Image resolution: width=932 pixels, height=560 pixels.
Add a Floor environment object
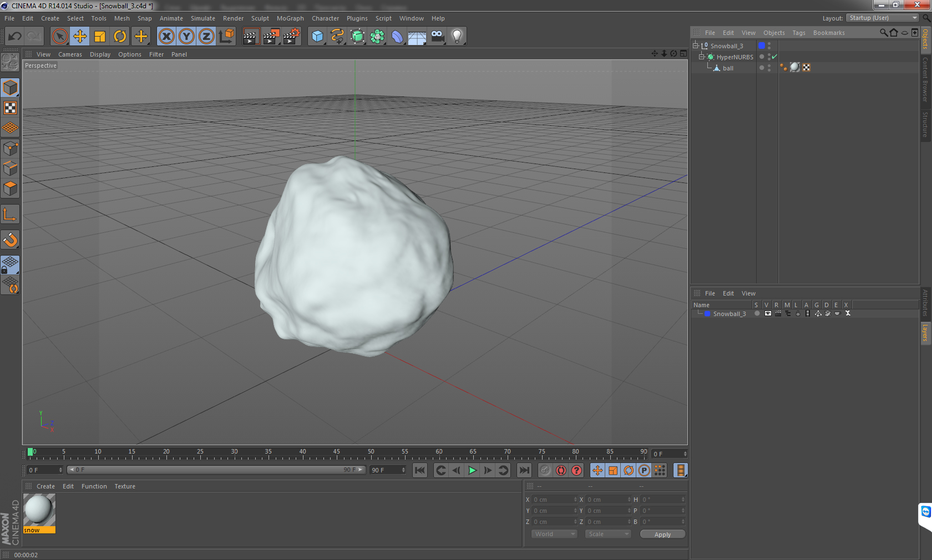(417, 37)
